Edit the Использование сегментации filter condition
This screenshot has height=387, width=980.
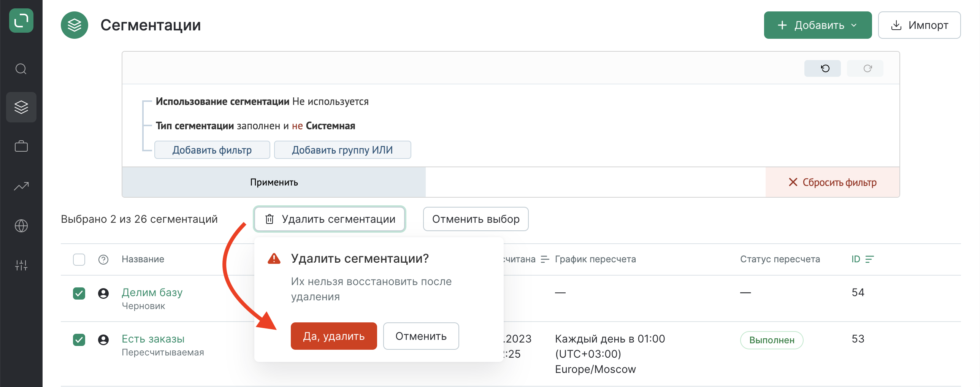click(262, 102)
